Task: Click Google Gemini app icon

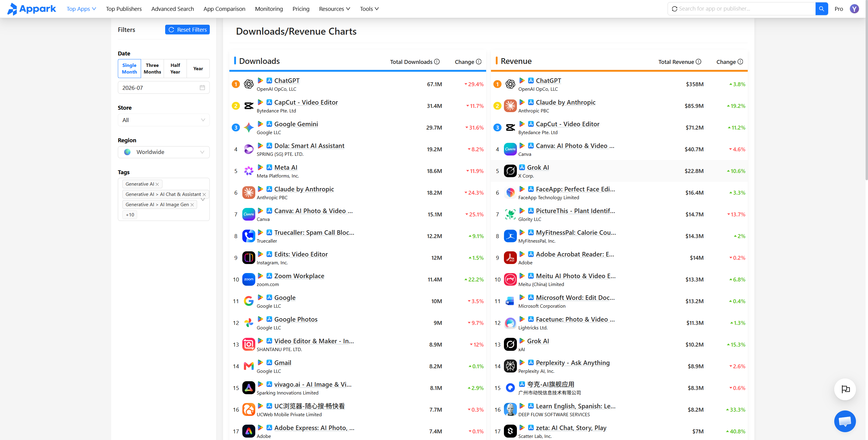Action: point(249,127)
